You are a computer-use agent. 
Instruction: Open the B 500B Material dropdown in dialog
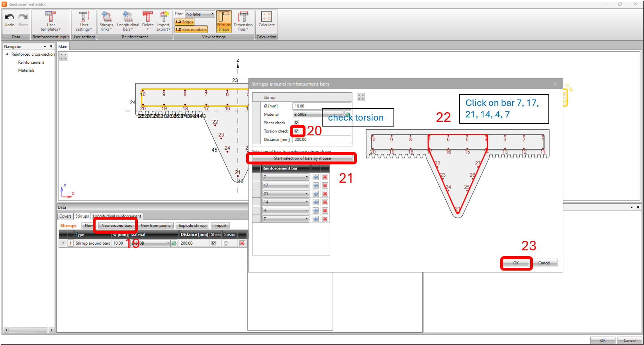[x=318, y=115]
